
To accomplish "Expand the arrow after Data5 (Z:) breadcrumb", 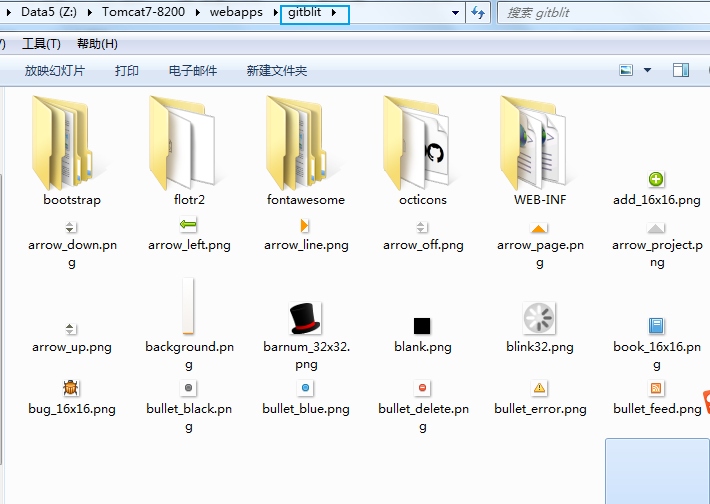I will 90,12.
